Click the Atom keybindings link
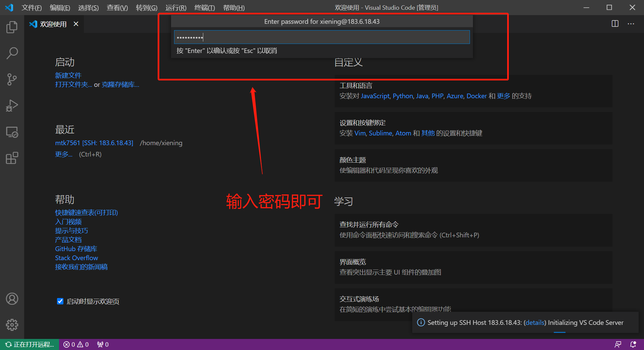The height and width of the screenshot is (350, 644). coord(403,133)
